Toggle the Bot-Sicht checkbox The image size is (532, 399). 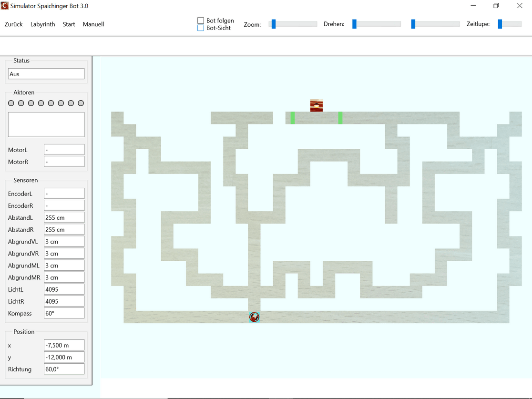coord(201,28)
